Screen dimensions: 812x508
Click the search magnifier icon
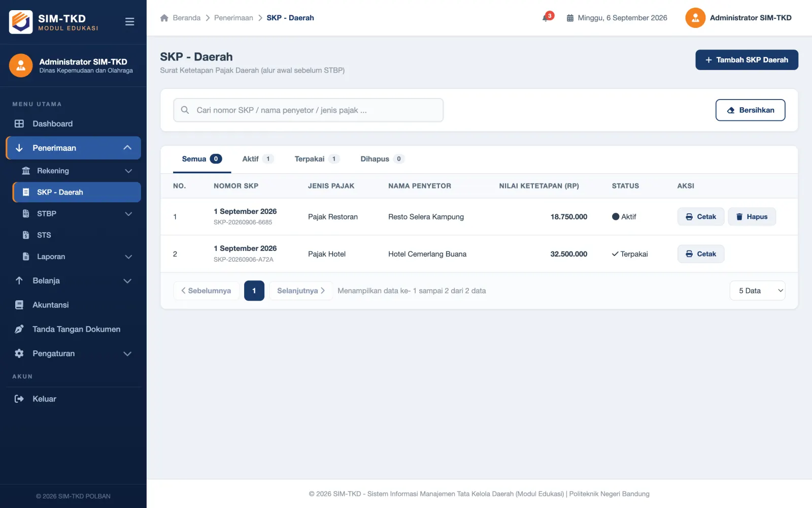click(185, 110)
